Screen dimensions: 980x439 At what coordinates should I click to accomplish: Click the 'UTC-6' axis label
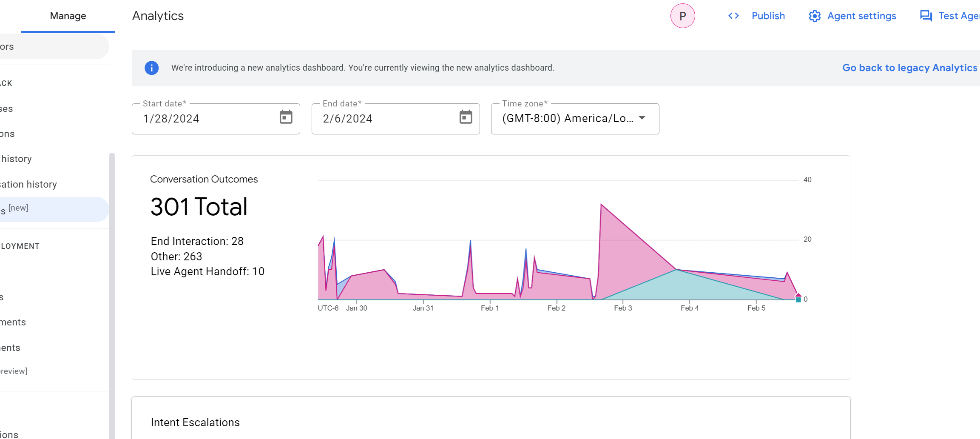tap(328, 308)
